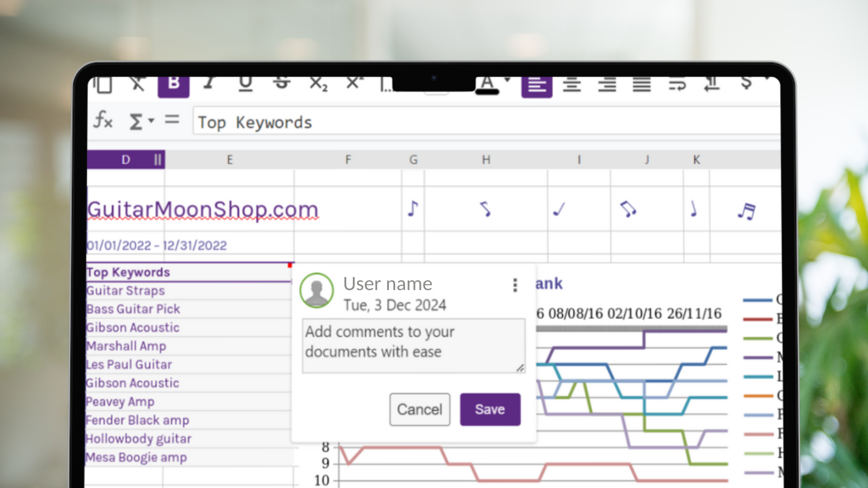The width and height of the screenshot is (868, 488).
Task: Center align the cell text
Action: pos(572,85)
